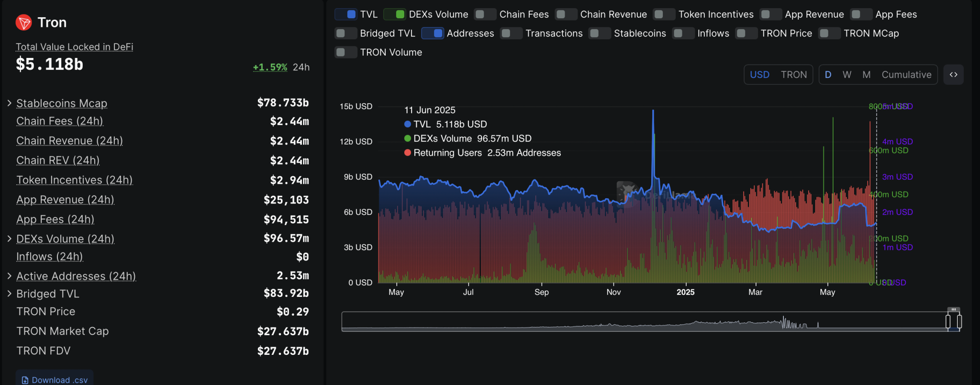Toggle DEXs Volume series off
980x385 pixels.
(395, 14)
